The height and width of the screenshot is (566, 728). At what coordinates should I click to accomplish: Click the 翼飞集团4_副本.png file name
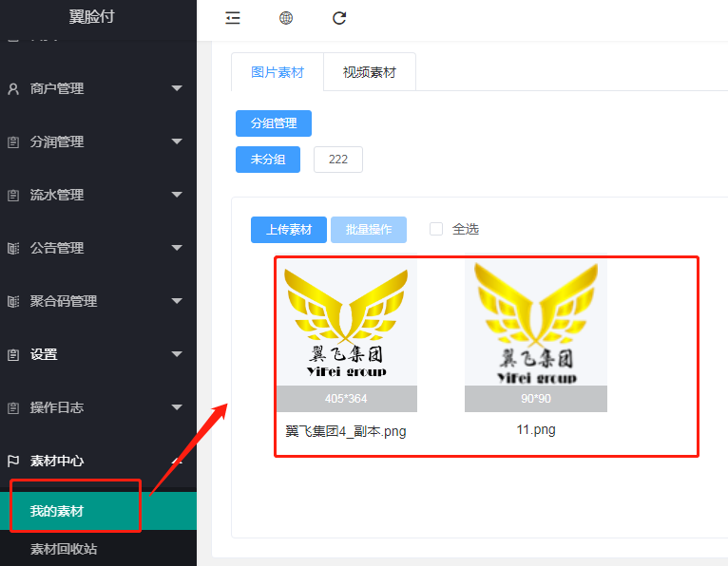click(x=346, y=431)
